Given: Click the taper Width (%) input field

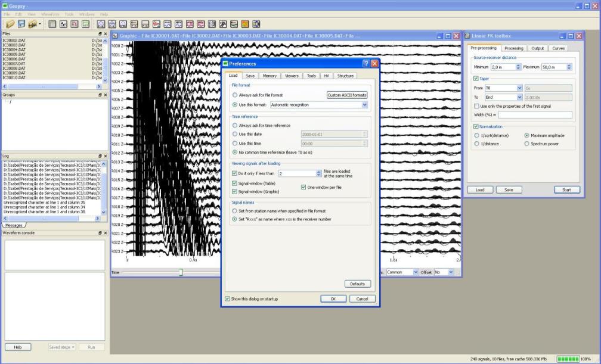Looking at the screenshot, I should click(x=535, y=115).
